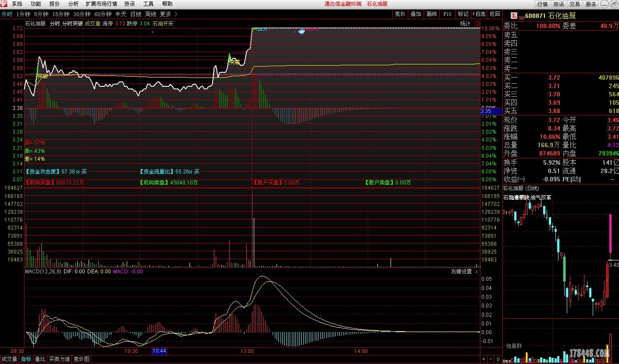The image size is (619, 364).
Task: Open the 资讯 top-right button
Action: click(559, 4)
